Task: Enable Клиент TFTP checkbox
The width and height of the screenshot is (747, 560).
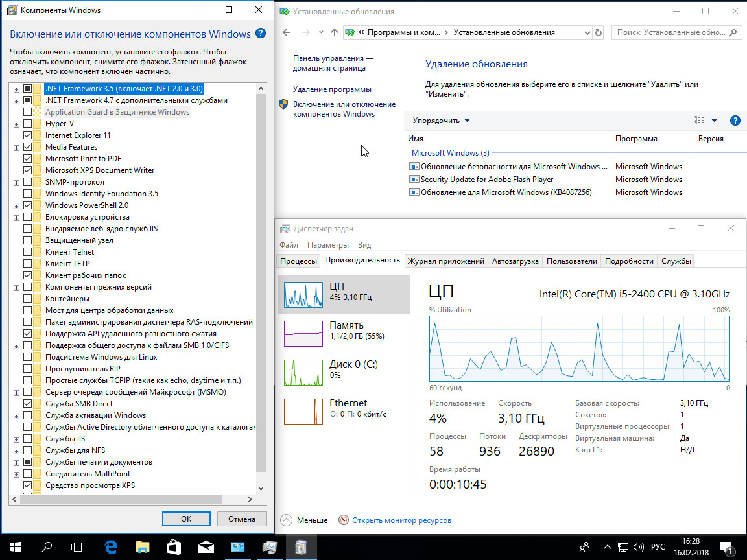Action: pyautogui.click(x=28, y=264)
